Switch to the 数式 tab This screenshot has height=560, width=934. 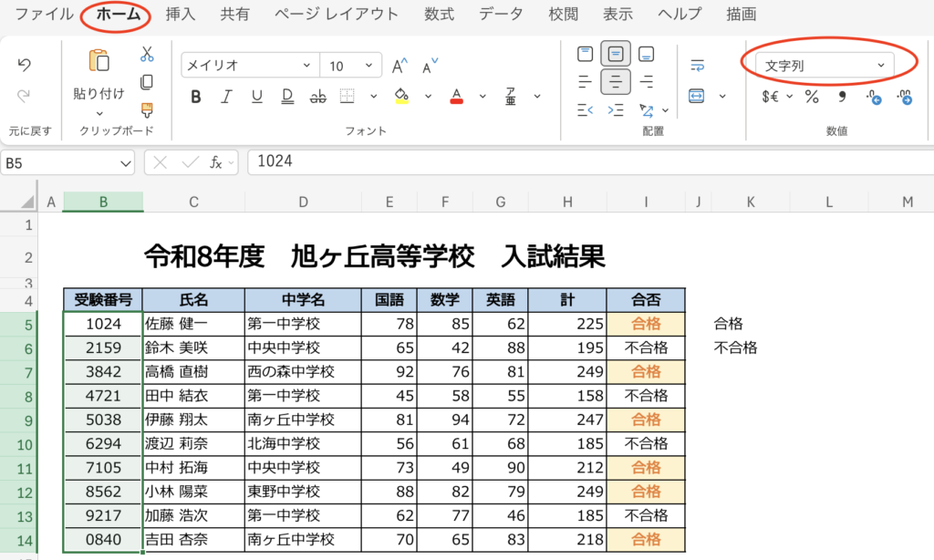(x=439, y=14)
